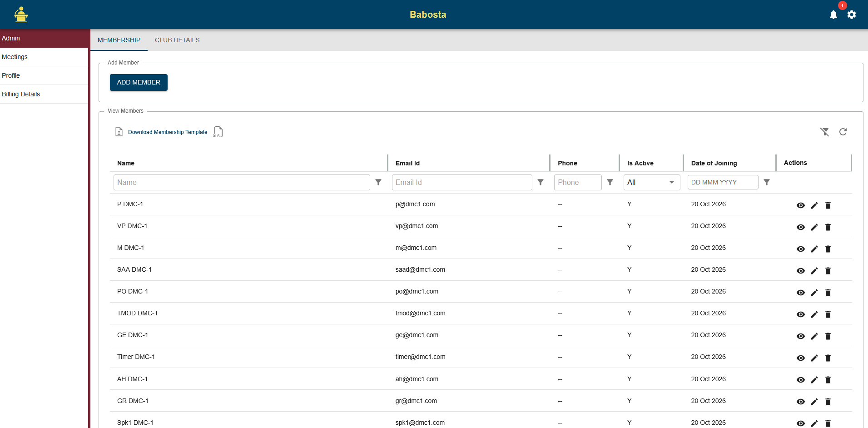Image resolution: width=868 pixels, height=428 pixels.
Task: View details of GE DMC-1
Action: (801, 336)
